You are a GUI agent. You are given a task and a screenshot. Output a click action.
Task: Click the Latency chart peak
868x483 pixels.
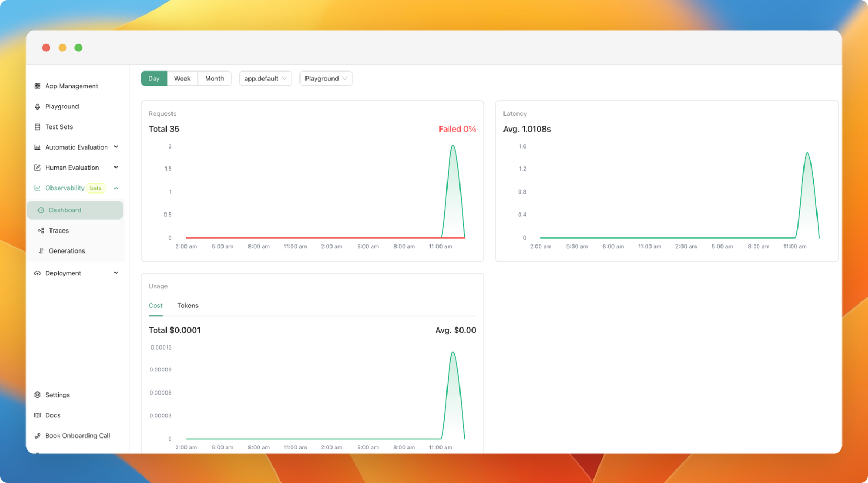[x=807, y=153]
